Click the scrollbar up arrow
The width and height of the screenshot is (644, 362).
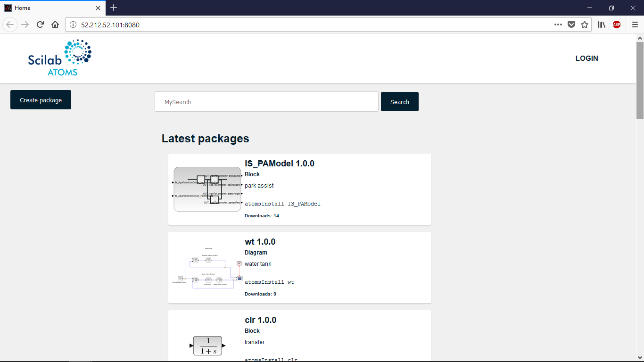tap(640, 38)
